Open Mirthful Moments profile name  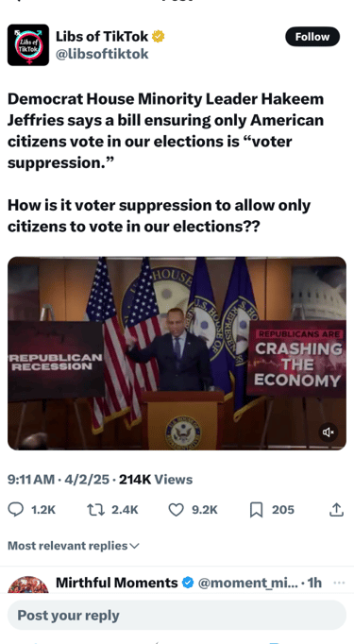(117, 583)
